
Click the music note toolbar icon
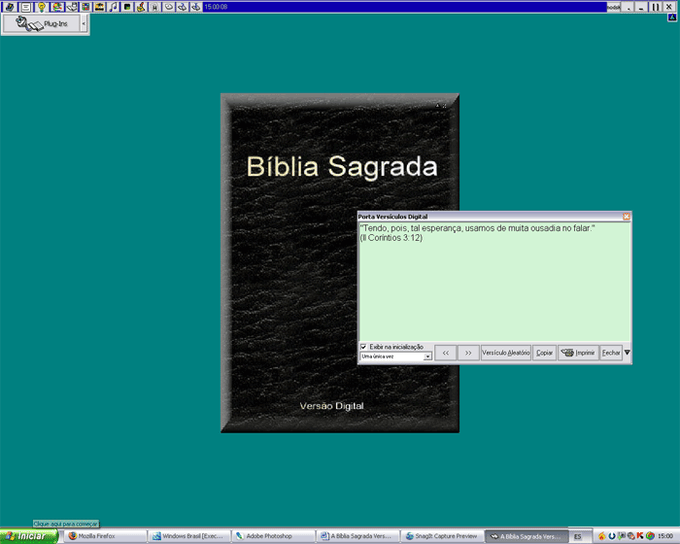click(x=113, y=7)
